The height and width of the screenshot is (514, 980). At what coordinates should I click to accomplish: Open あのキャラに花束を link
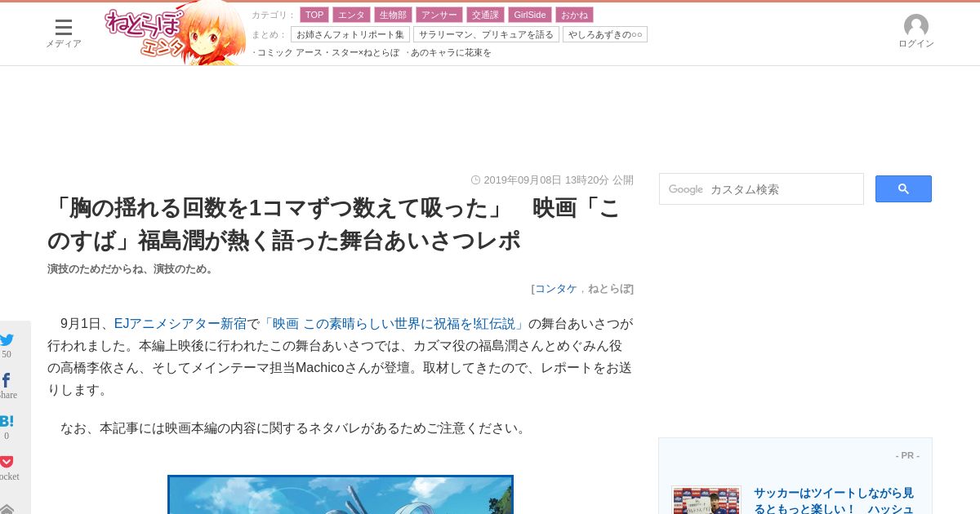click(x=450, y=53)
